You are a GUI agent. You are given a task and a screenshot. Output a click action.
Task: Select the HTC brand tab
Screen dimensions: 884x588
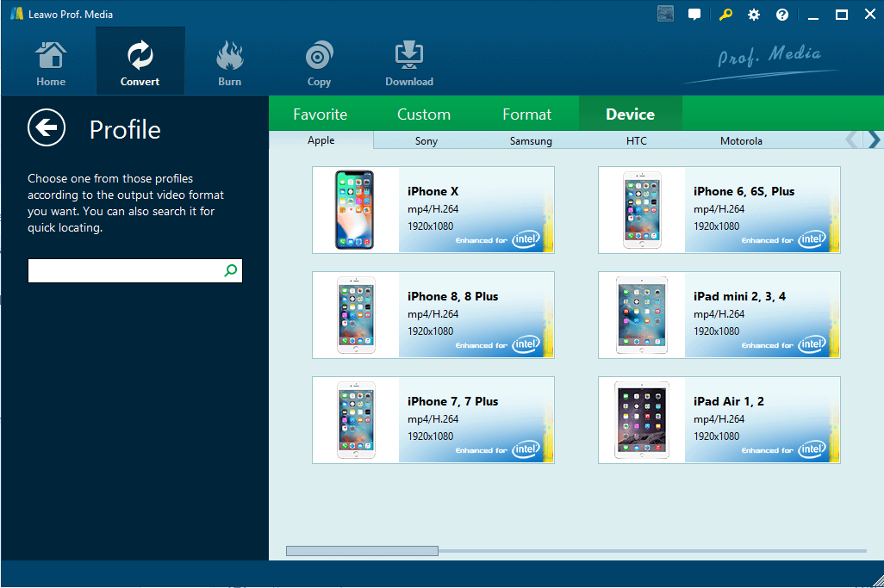coord(637,141)
